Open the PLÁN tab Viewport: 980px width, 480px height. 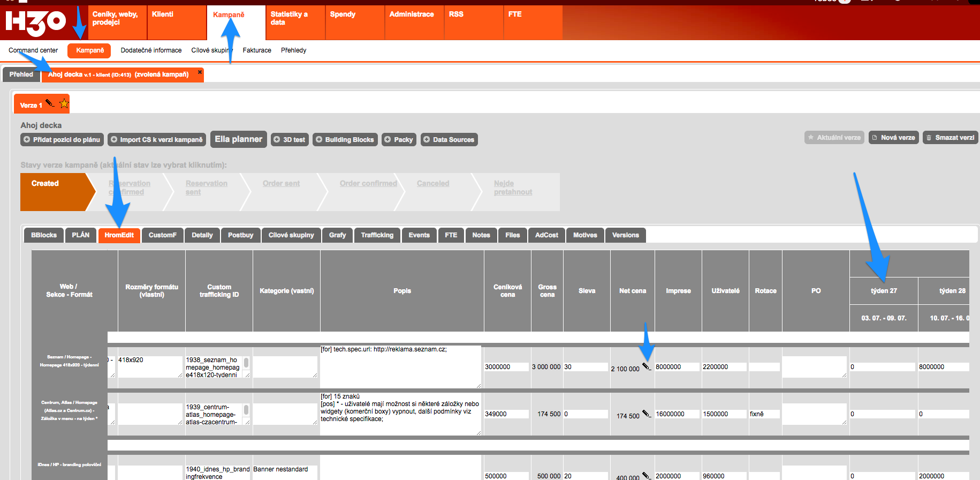[81, 235]
